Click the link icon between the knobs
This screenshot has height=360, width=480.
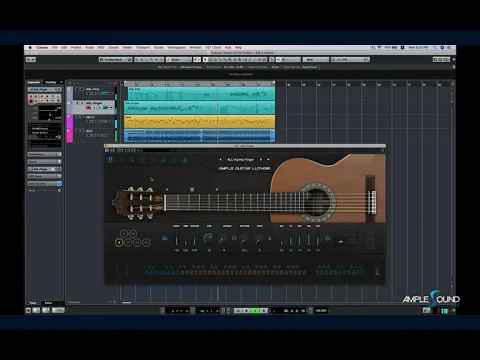[234, 238]
